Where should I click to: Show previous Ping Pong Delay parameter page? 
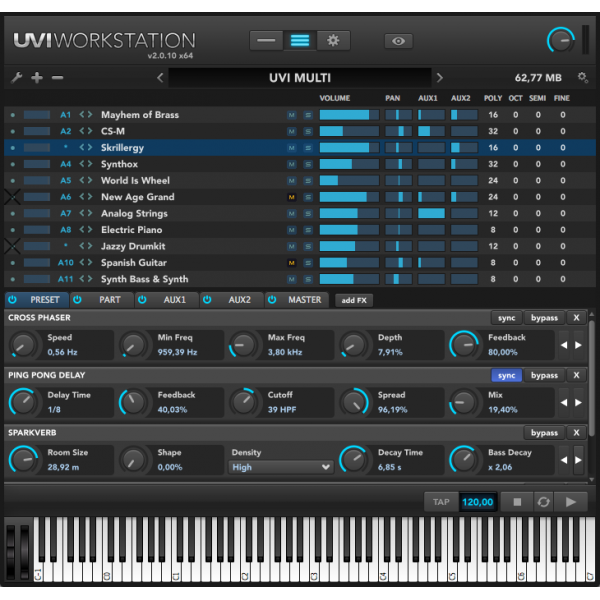tap(564, 403)
